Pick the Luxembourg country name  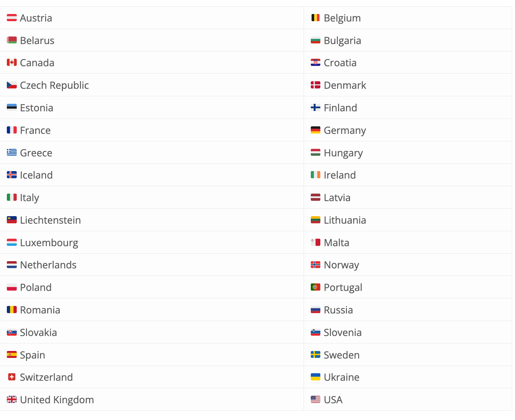49,243
